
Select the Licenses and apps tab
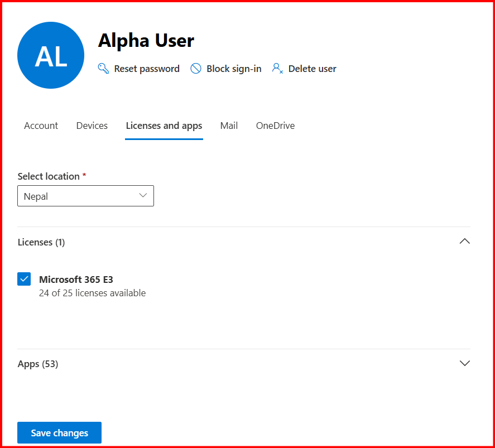pyautogui.click(x=164, y=126)
